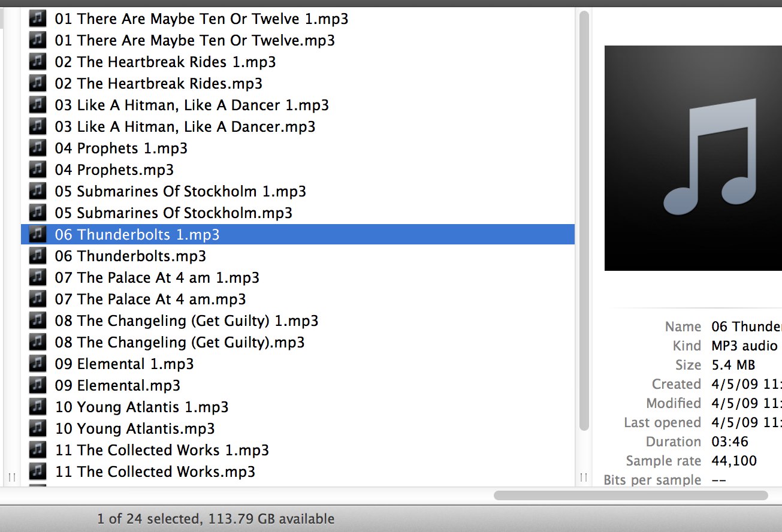Viewport: 782px width, 532px height.
Task: Click icon of 11 The Collected Works 1.mp3
Action: coord(37,450)
